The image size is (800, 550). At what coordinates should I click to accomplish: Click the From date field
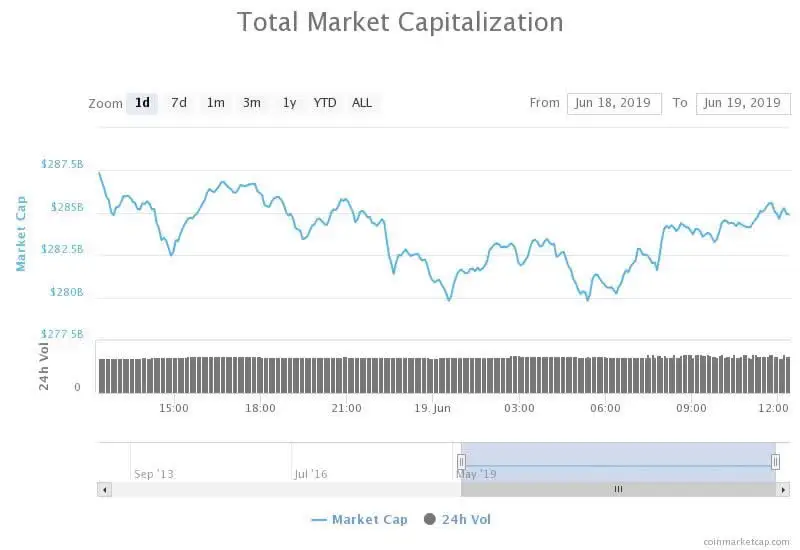click(614, 103)
